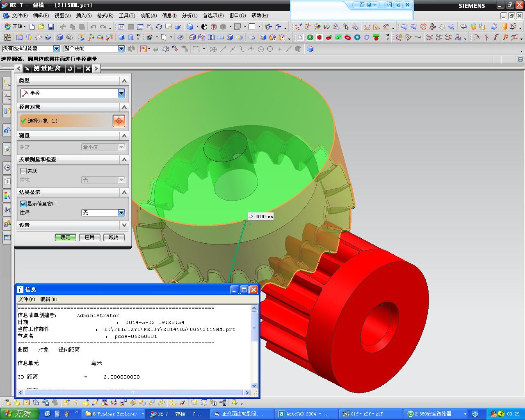The width and height of the screenshot is (525, 420).
Task: Open the 编辑(E) menu in the 信息 window
Action: (49, 299)
